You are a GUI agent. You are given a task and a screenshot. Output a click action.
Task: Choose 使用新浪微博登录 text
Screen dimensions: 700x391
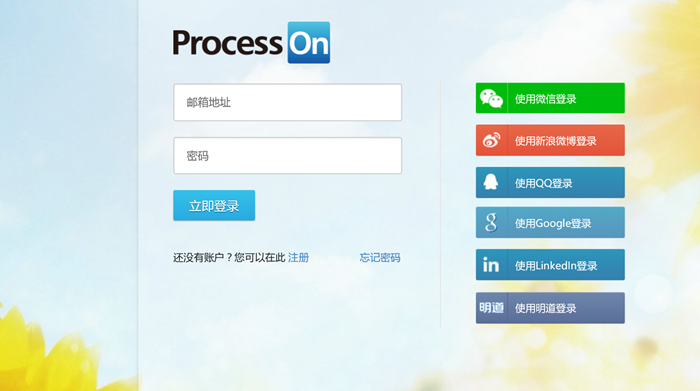[556, 141]
